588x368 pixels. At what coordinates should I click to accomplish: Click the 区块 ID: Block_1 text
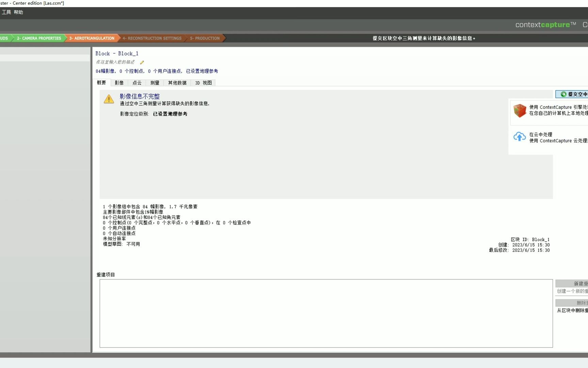tap(530, 240)
